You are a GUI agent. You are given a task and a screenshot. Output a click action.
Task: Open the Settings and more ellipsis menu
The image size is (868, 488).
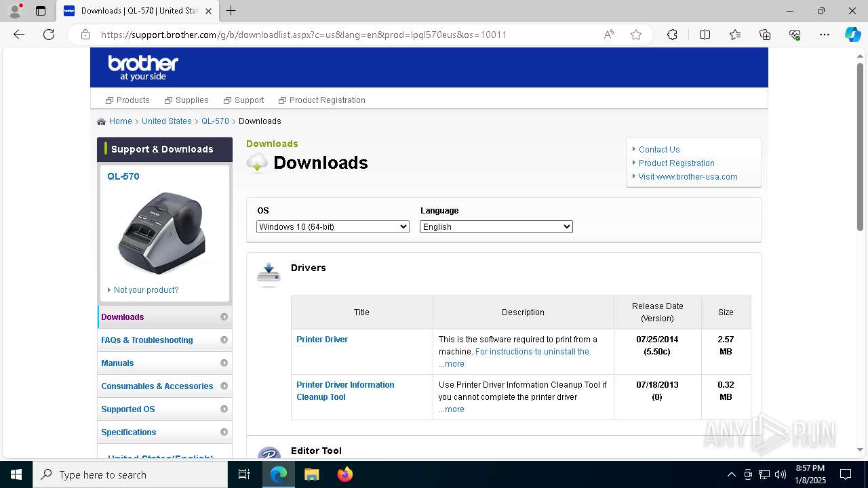pyautogui.click(x=825, y=35)
